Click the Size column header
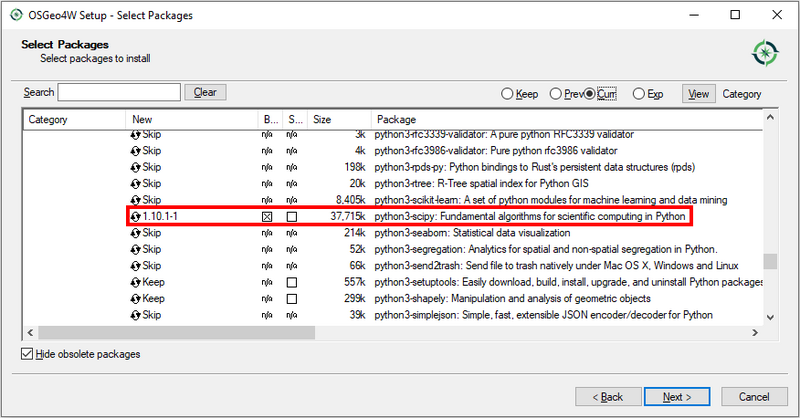800x418 pixels. pyautogui.click(x=323, y=119)
